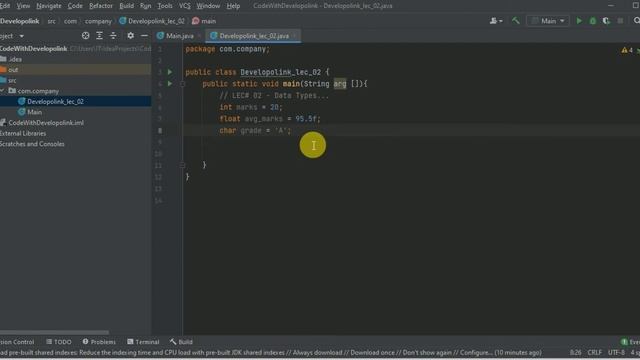Screen dimensions: 640x360
Task: Click the Select Opened File target icon
Action: click(85, 36)
